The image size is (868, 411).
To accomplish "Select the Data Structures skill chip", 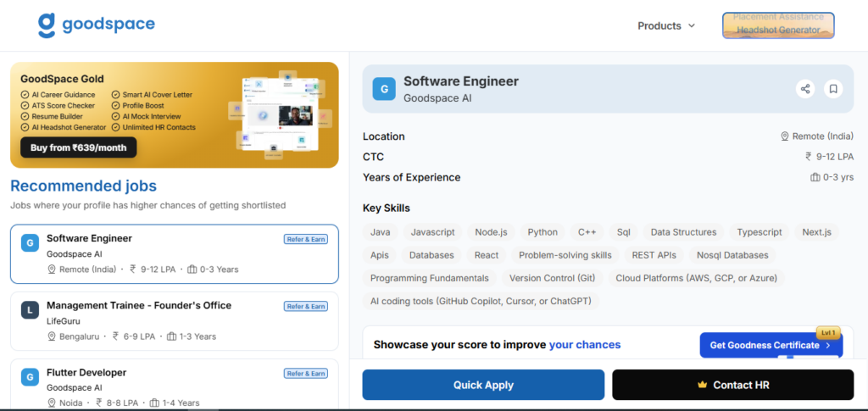I will pyautogui.click(x=684, y=232).
